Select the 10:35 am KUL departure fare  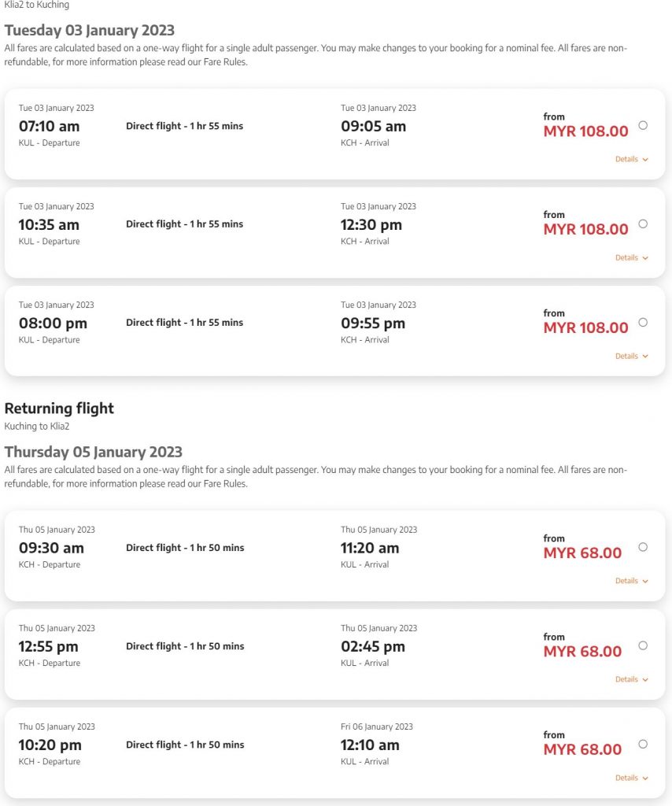643,224
